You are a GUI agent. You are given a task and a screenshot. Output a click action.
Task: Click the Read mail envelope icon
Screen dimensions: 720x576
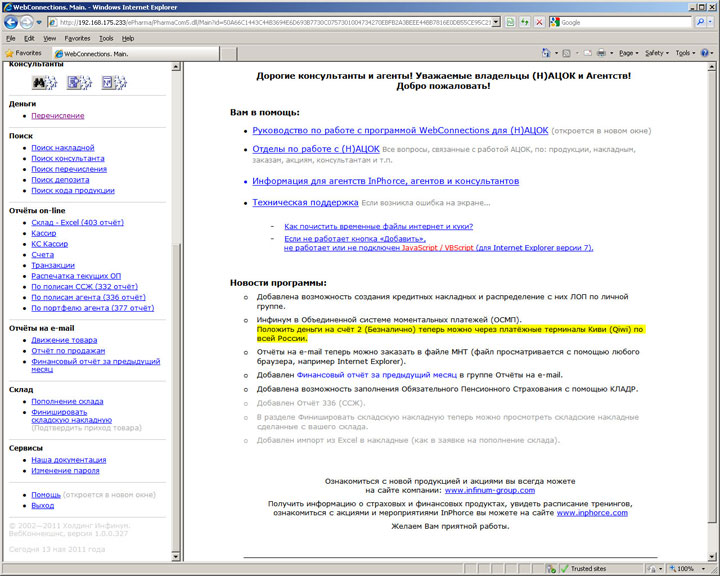587,53
